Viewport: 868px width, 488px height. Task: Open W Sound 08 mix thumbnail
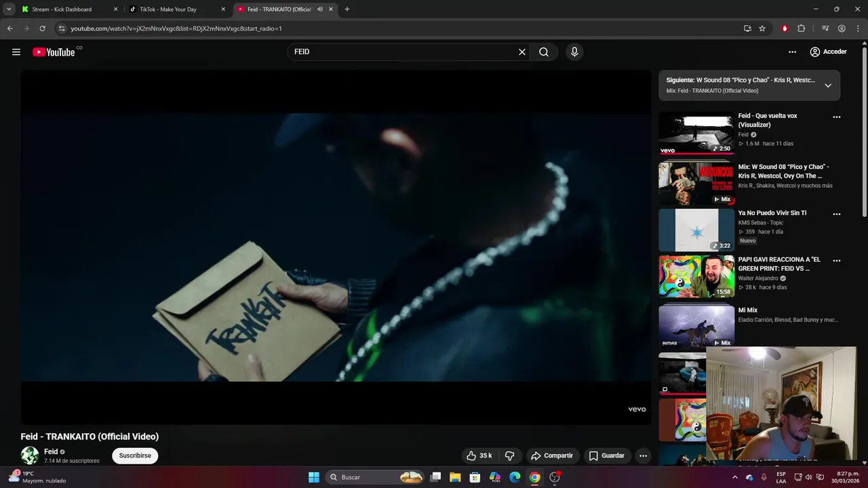[x=696, y=183]
